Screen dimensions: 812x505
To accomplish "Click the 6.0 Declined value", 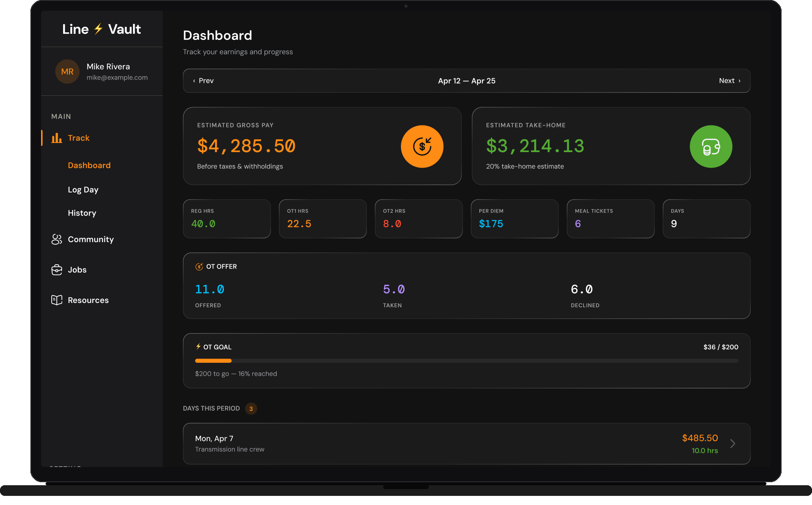I will 582,289.
